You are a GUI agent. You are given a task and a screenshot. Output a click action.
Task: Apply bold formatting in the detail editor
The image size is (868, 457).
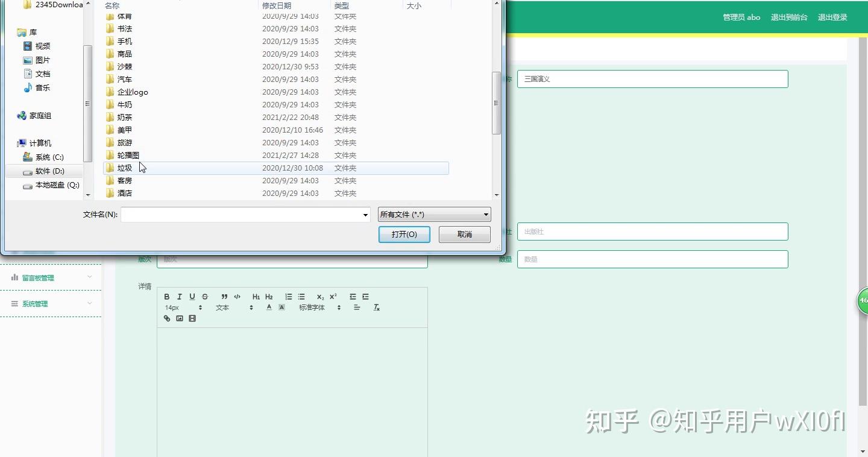[x=167, y=296]
